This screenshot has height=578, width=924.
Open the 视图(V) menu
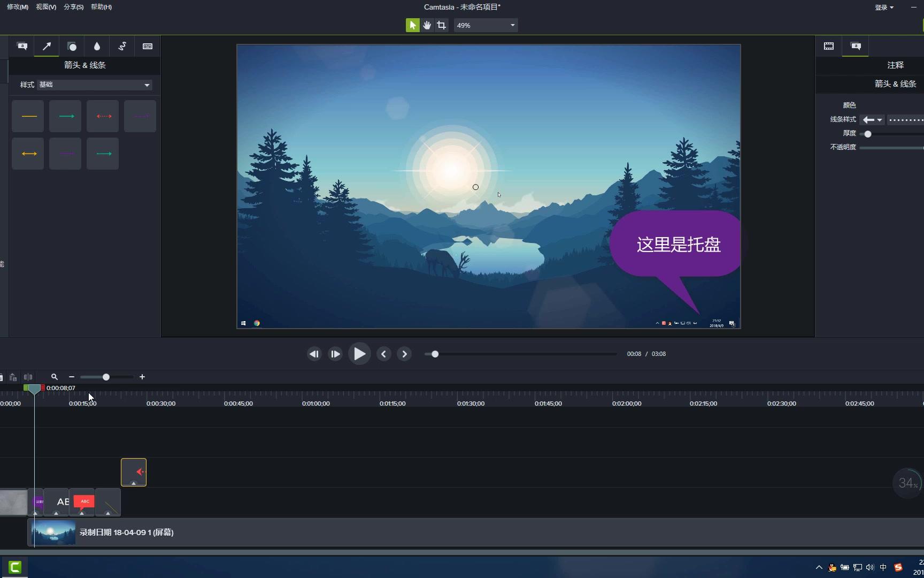46,7
